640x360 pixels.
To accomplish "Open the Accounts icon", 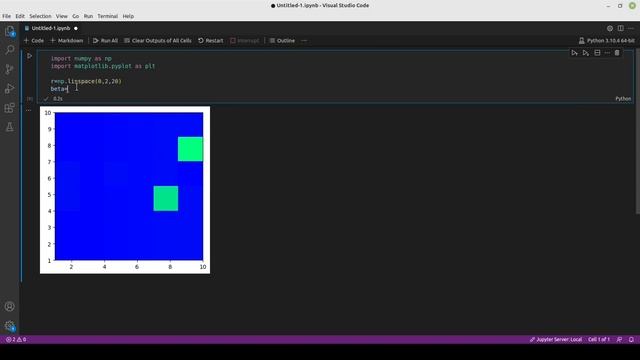I will [x=9, y=307].
